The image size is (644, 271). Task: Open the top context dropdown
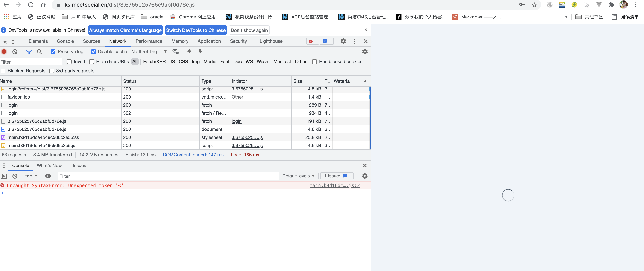click(31, 176)
